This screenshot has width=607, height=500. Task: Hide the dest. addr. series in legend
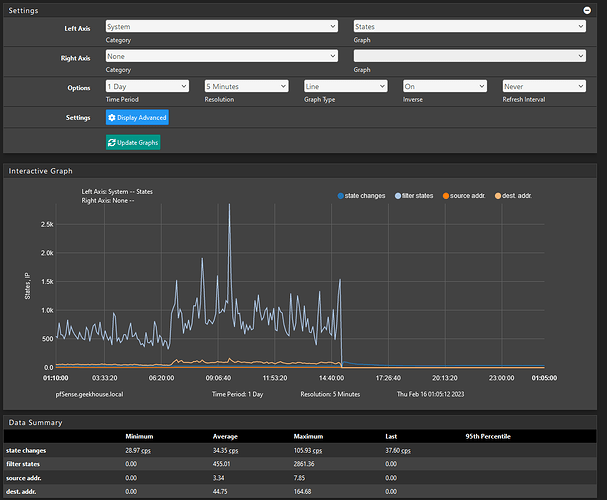[515, 195]
